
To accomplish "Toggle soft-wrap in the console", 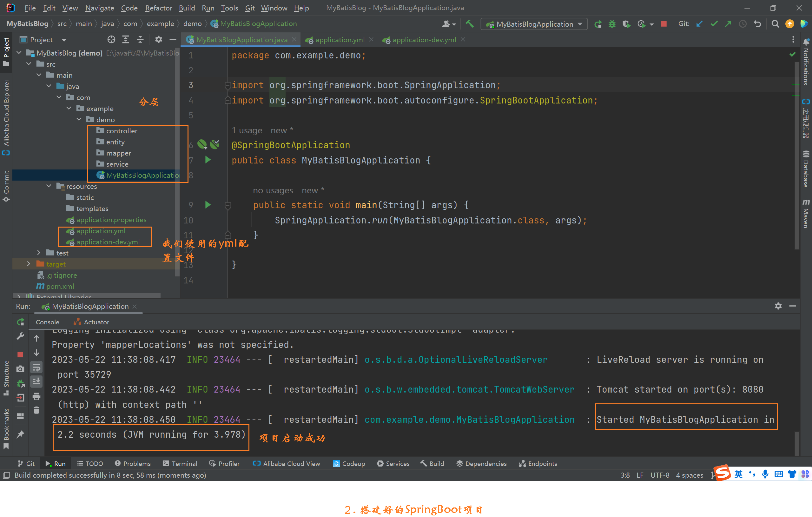I will 36,367.
